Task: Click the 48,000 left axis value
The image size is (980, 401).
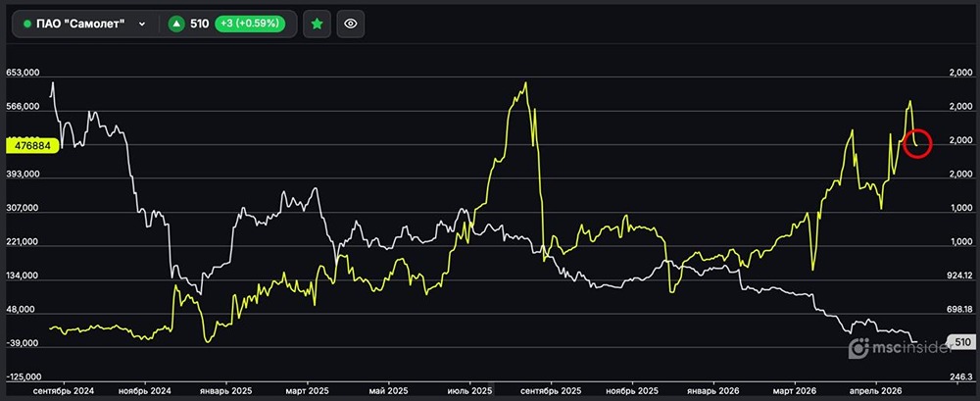Action: point(22,310)
